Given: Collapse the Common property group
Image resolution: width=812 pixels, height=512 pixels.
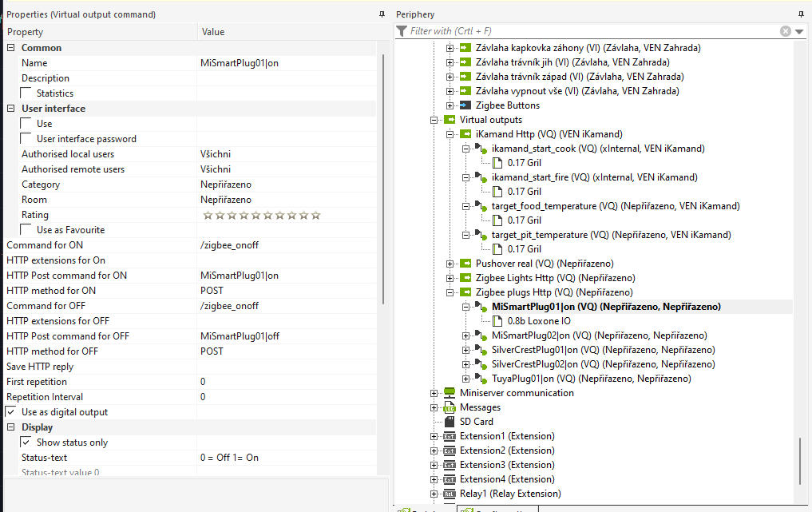Looking at the screenshot, I should [x=10, y=48].
